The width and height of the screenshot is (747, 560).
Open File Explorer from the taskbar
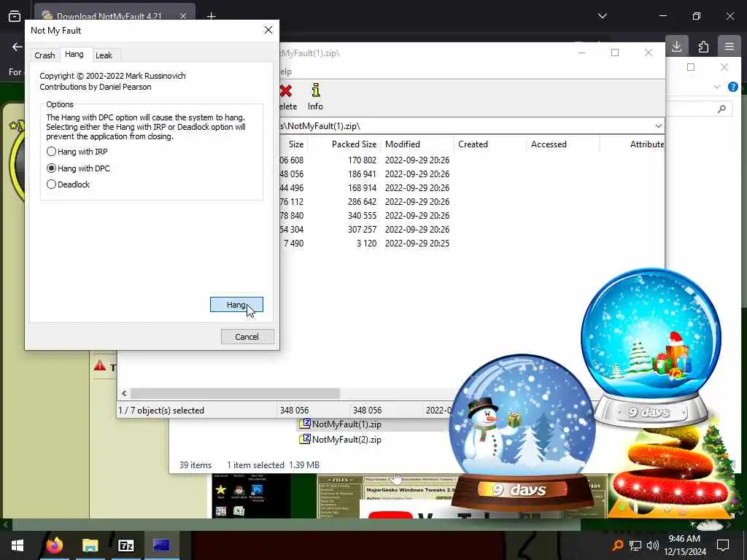(x=90, y=545)
